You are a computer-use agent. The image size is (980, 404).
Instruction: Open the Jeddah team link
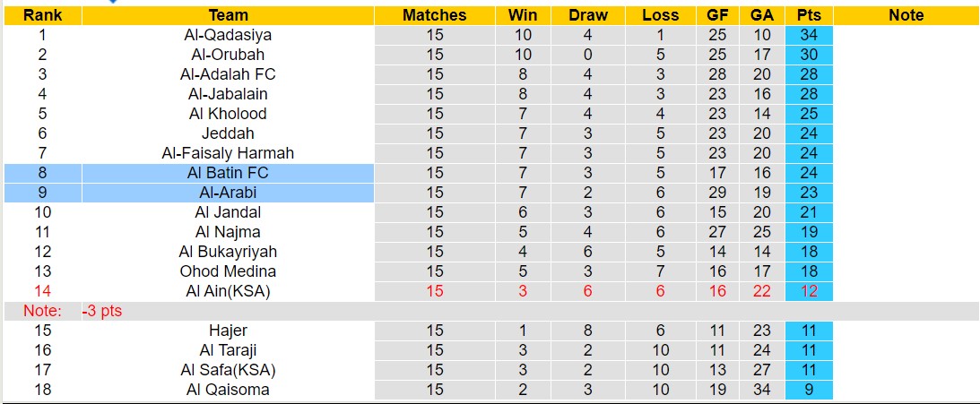pyautogui.click(x=228, y=133)
